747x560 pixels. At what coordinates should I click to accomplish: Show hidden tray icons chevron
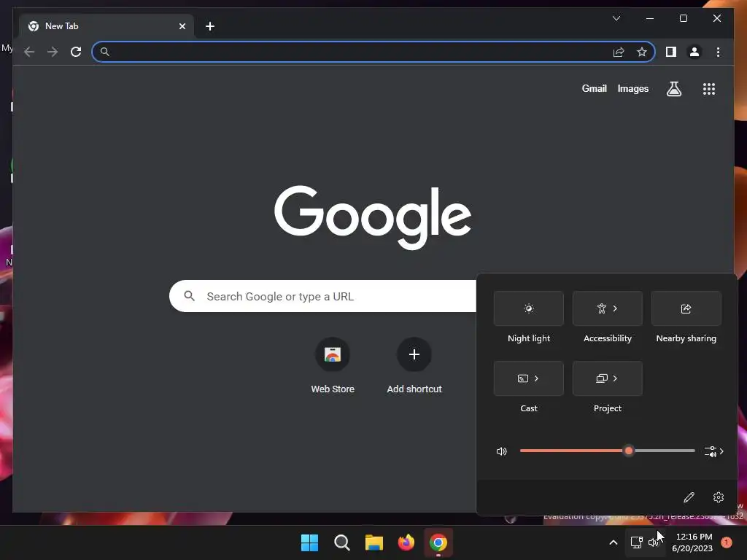[614, 542]
